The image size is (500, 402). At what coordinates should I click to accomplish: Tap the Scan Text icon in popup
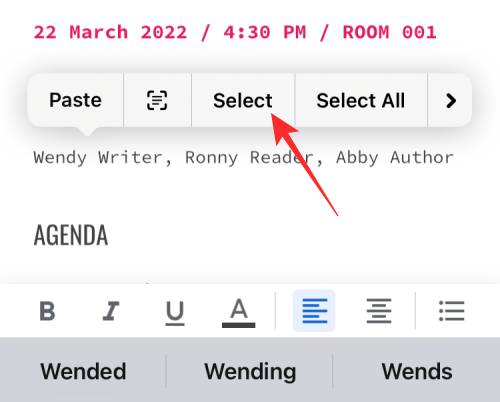[x=157, y=100]
